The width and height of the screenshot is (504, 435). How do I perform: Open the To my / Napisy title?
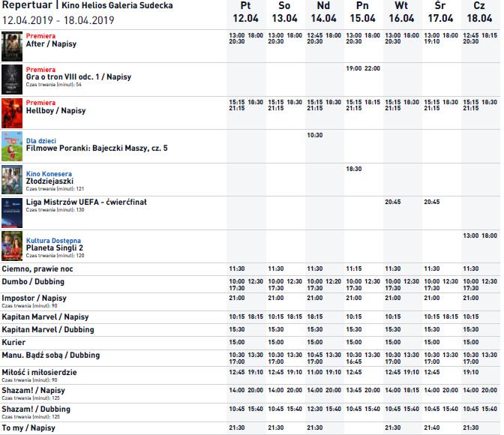click(x=28, y=428)
